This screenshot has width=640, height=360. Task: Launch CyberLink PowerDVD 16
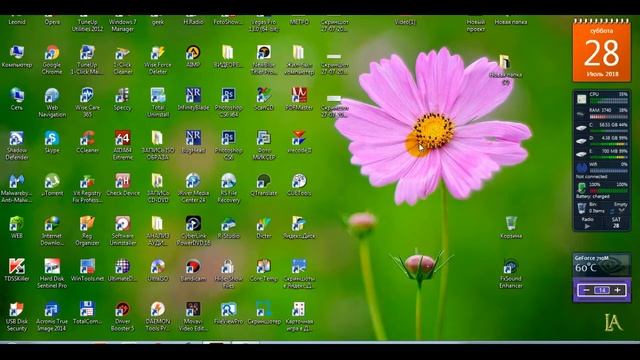pyautogui.click(x=193, y=231)
